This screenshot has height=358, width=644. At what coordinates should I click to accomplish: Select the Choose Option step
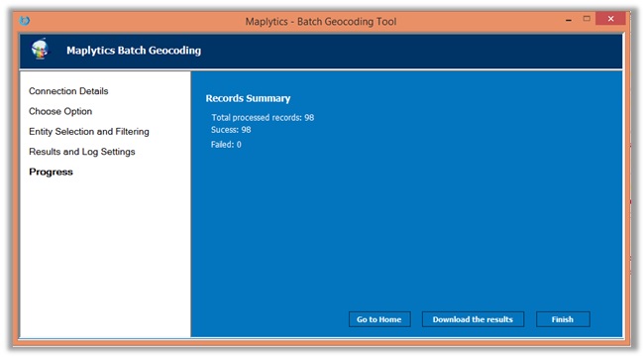click(60, 111)
